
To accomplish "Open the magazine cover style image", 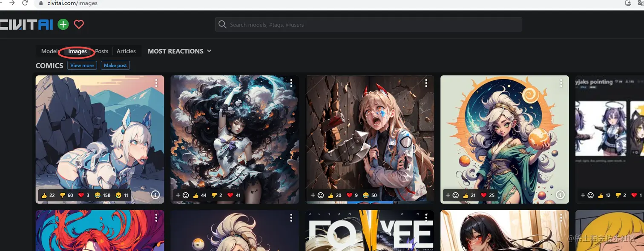I will point(370,231).
